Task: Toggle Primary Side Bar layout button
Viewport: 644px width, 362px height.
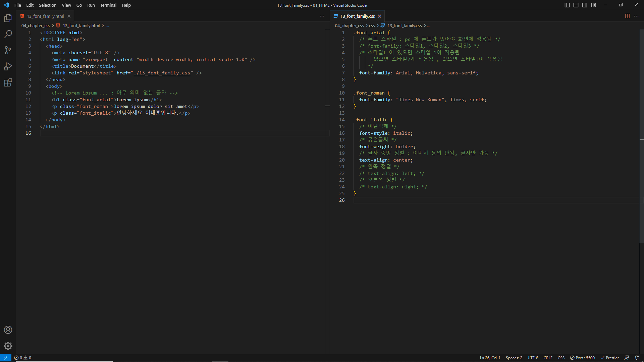Action: coord(567,5)
